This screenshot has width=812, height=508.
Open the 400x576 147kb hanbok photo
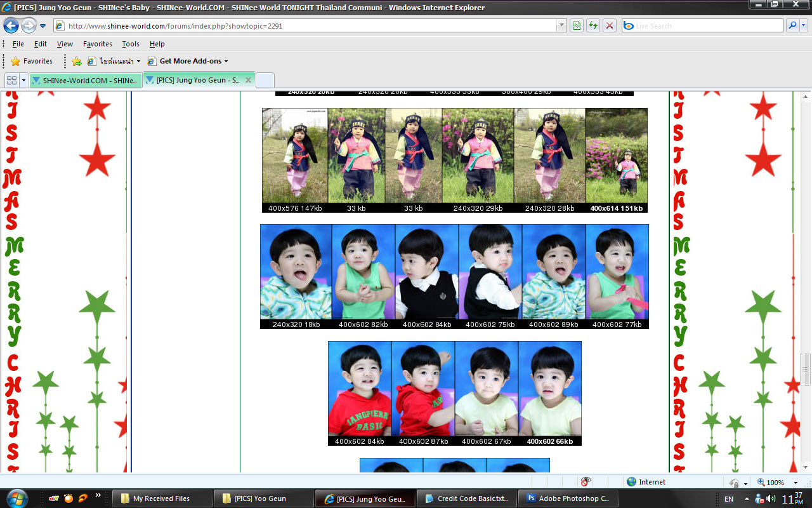pyautogui.click(x=295, y=160)
